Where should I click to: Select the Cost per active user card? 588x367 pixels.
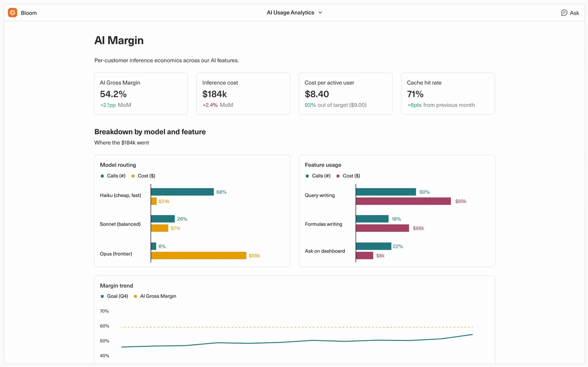click(345, 93)
